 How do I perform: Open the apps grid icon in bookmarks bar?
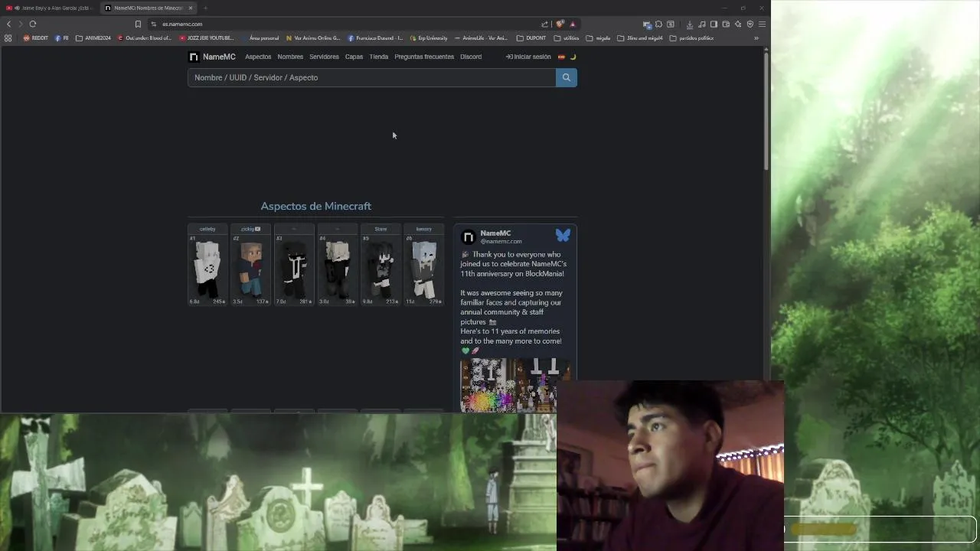tap(8, 37)
